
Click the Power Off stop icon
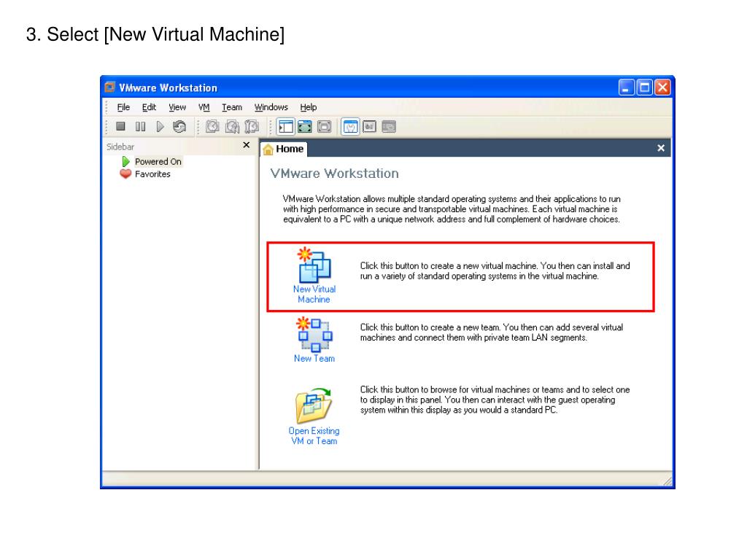(120, 126)
